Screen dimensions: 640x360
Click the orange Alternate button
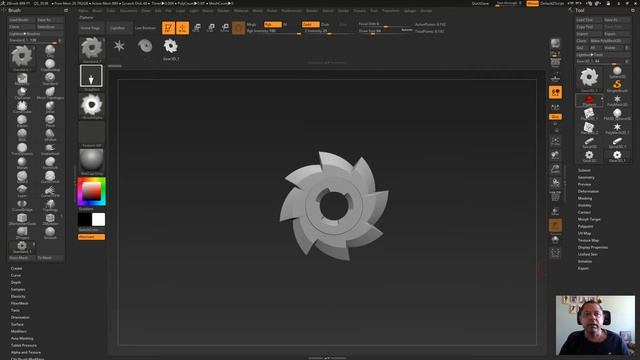(x=91, y=237)
